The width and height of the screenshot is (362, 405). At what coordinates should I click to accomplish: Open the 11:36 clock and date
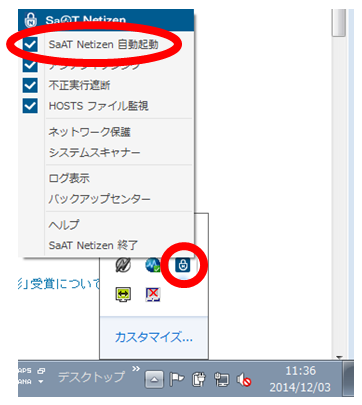coord(300,379)
